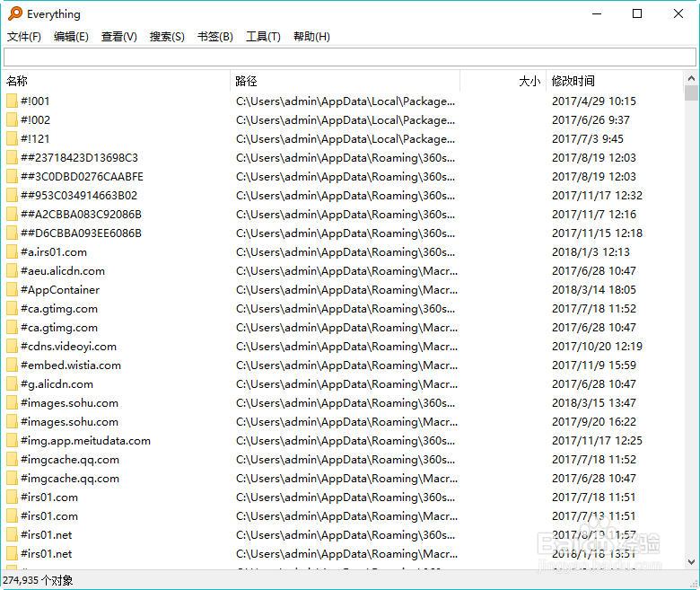This screenshot has height=590, width=700.
Task: Sort results by 修改时间 column header
Action: coord(614,81)
